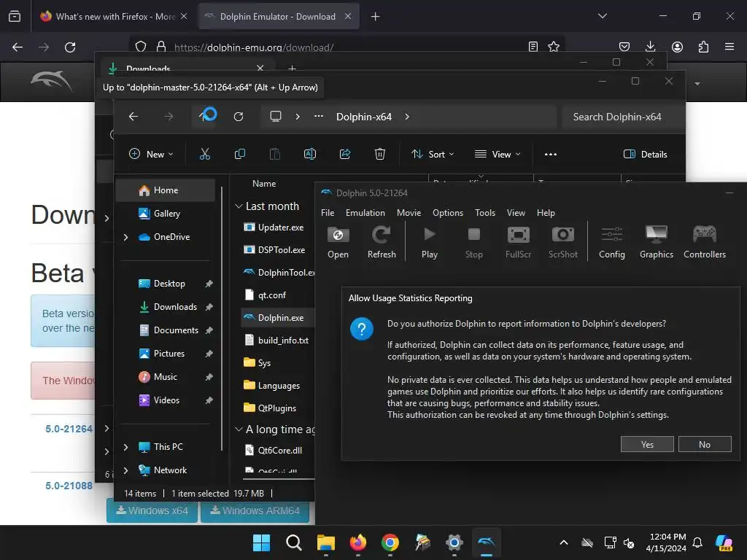Click No to decline usage statistics
The image size is (747, 560).
pos(705,444)
